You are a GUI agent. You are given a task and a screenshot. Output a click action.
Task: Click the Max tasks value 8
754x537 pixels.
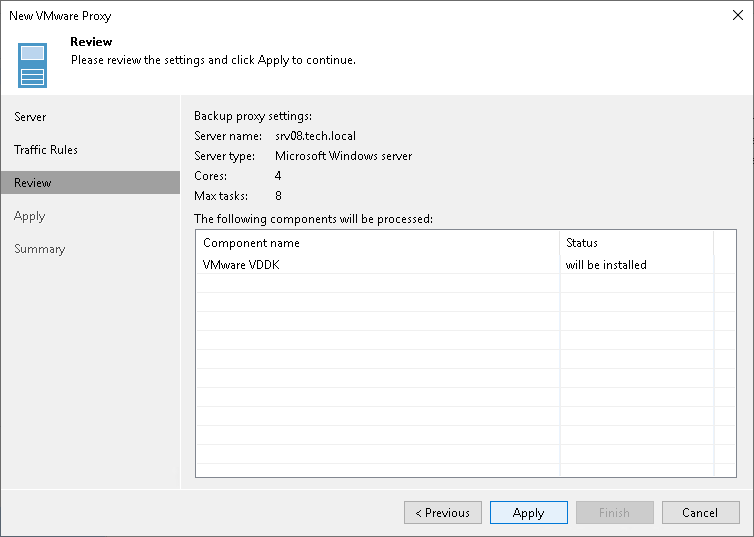[x=278, y=196]
